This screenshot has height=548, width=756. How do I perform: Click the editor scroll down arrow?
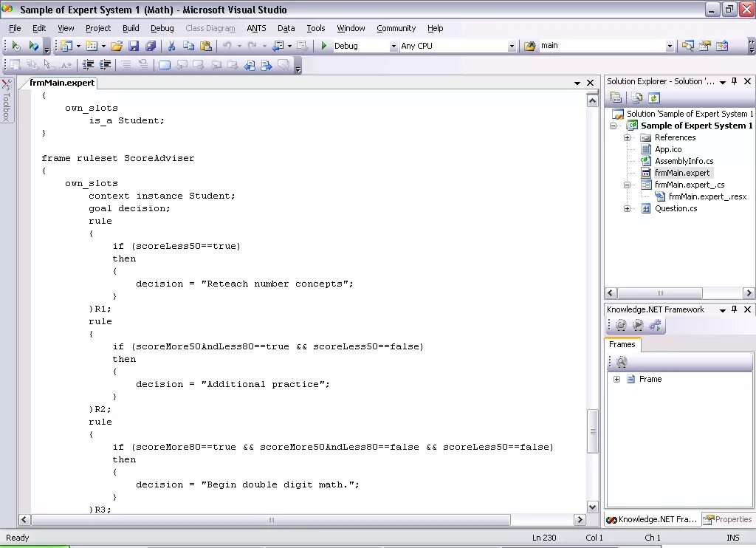click(593, 507)
